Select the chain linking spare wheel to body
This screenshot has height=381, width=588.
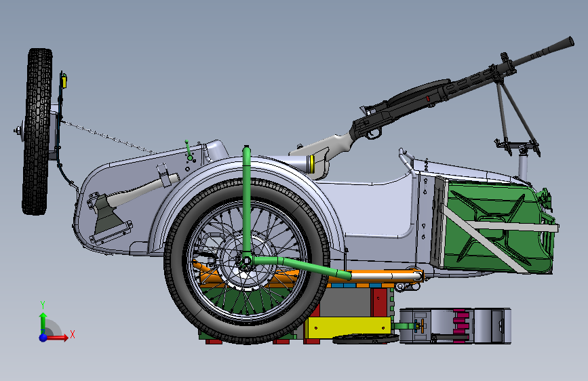tap(109, 137)
